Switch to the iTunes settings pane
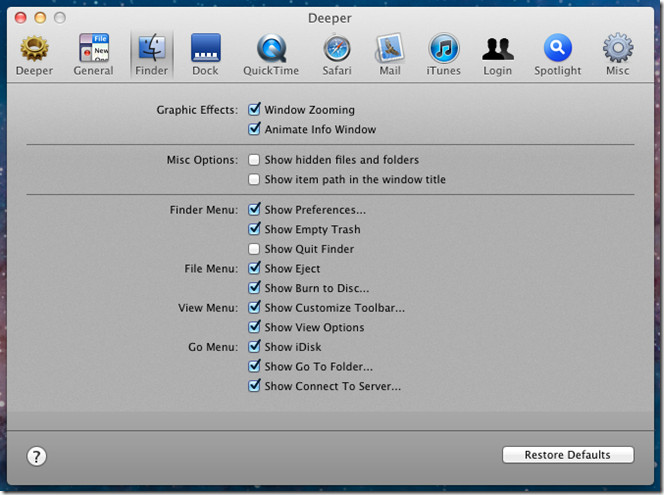 443,55
